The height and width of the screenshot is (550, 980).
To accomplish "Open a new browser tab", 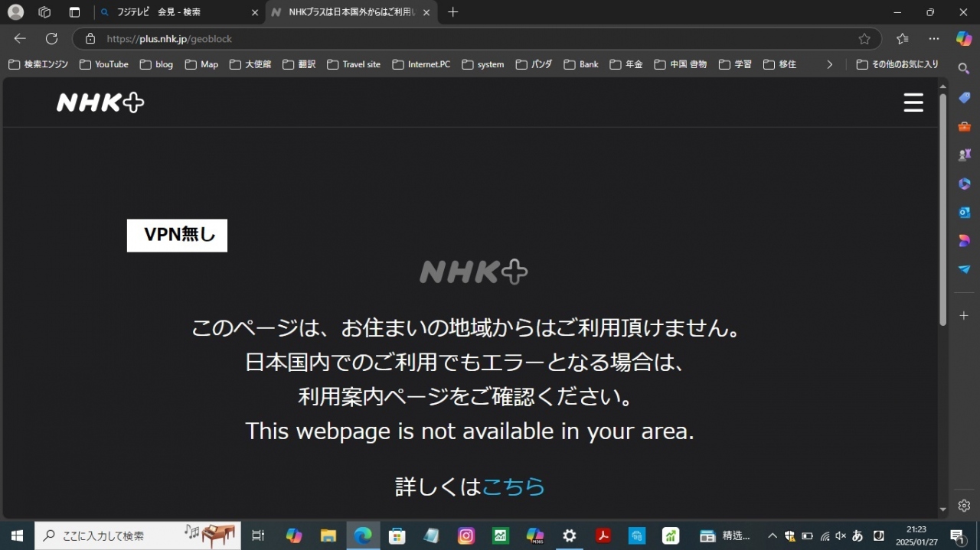I will (x=452, y=12).
